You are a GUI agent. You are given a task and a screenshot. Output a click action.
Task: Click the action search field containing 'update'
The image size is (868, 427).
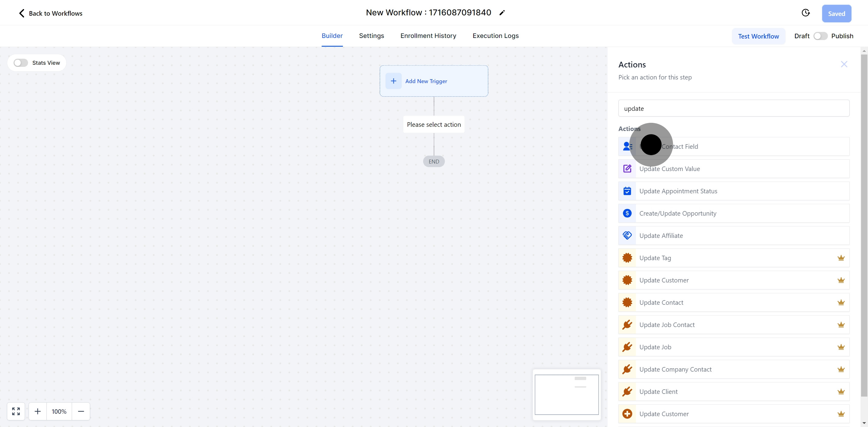coord(733,108)
